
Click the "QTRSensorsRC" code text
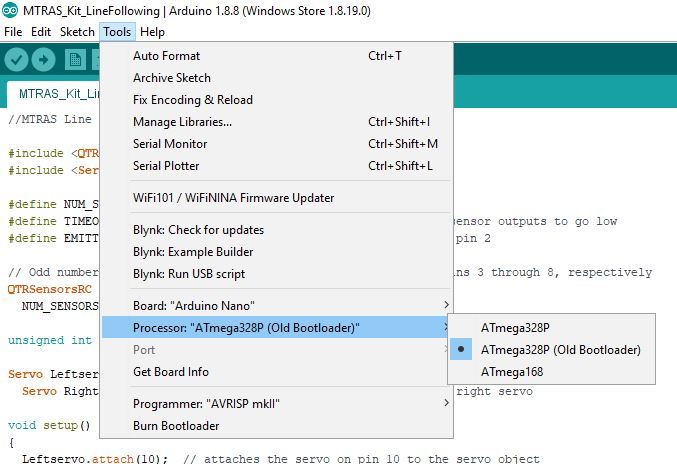point(50,289)
